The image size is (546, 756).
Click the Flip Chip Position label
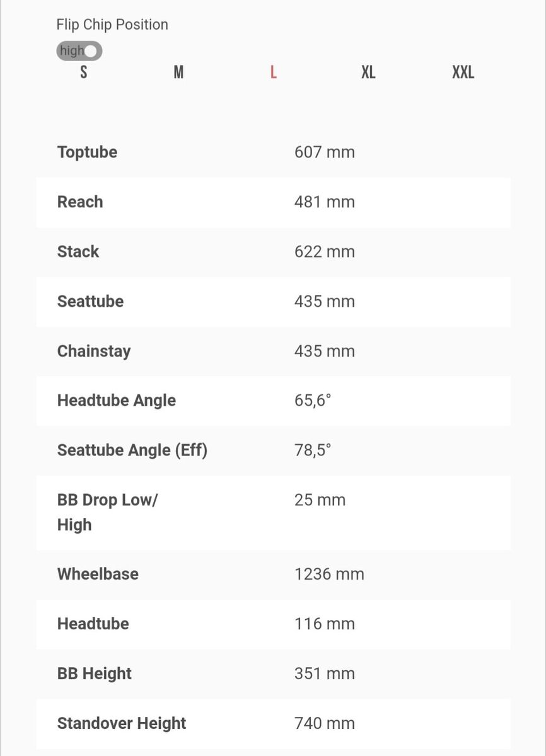[112, 25]
